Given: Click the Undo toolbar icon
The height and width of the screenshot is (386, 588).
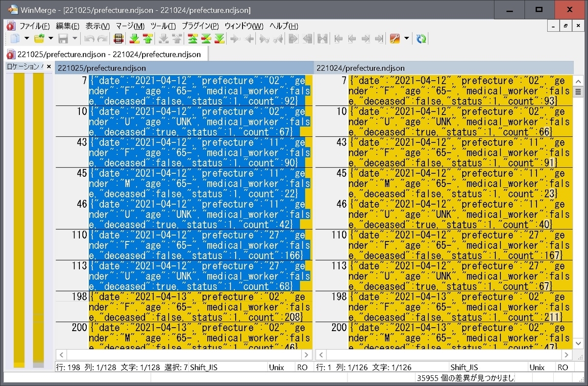Looking at the screenshot, I should click(x=89, y=39).
